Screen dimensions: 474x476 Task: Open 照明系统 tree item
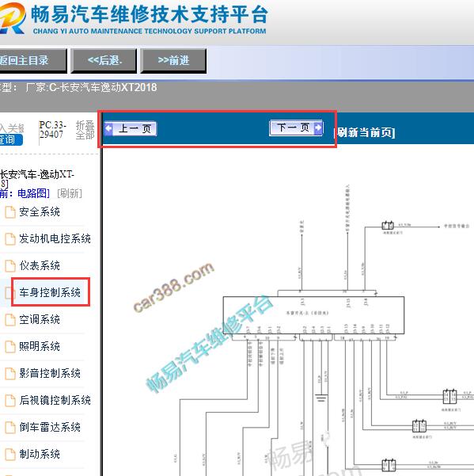pos(40,346)
